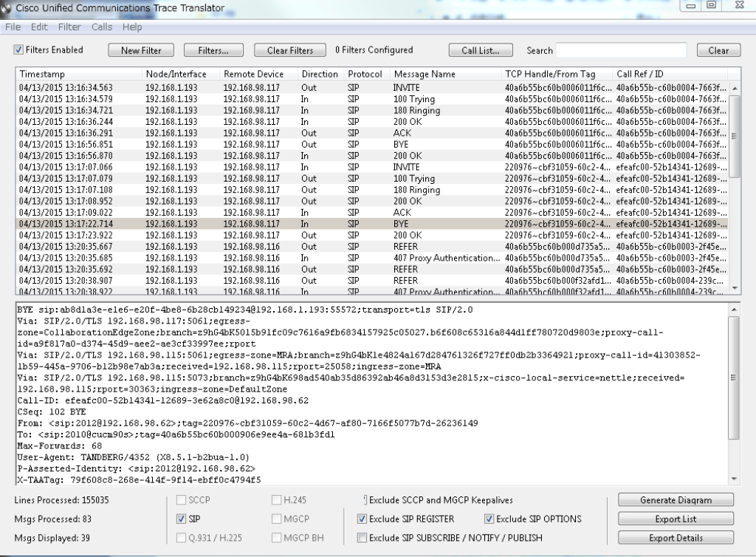The image size is (756, 557).
Task: Click message list scrollbar down arrow
Action: [735, 288]
